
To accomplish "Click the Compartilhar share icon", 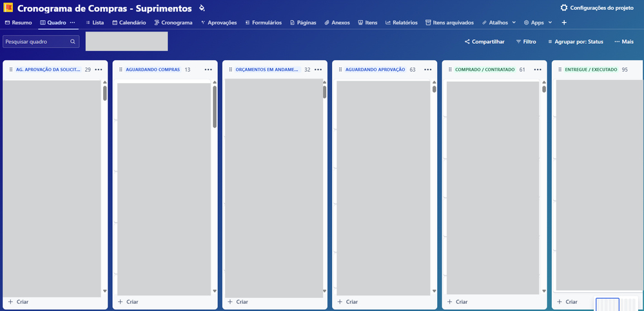I will 467,41.
